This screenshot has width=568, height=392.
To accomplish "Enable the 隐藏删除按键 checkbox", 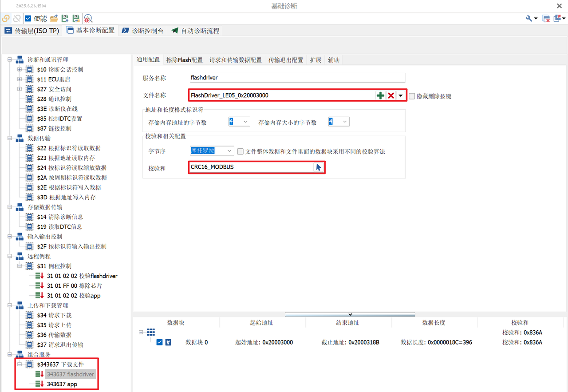I will pyautogui.click(x=412, y=96).
